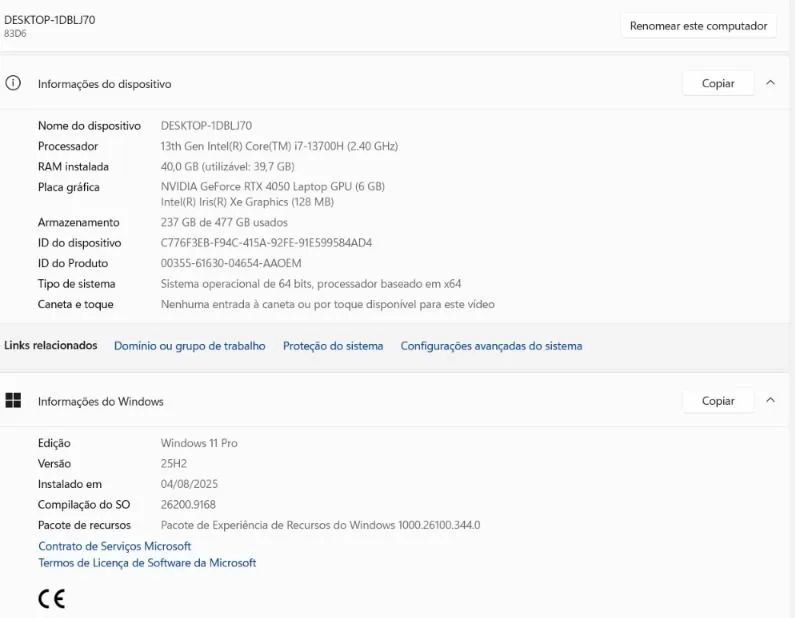Click the Pacote de Experiência de Recursos value
Viewport: 795px width, 618px height.
[320, 525]
